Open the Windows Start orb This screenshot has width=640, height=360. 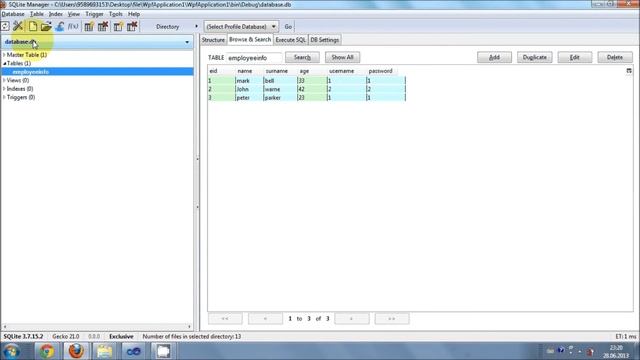click(11, 351)
